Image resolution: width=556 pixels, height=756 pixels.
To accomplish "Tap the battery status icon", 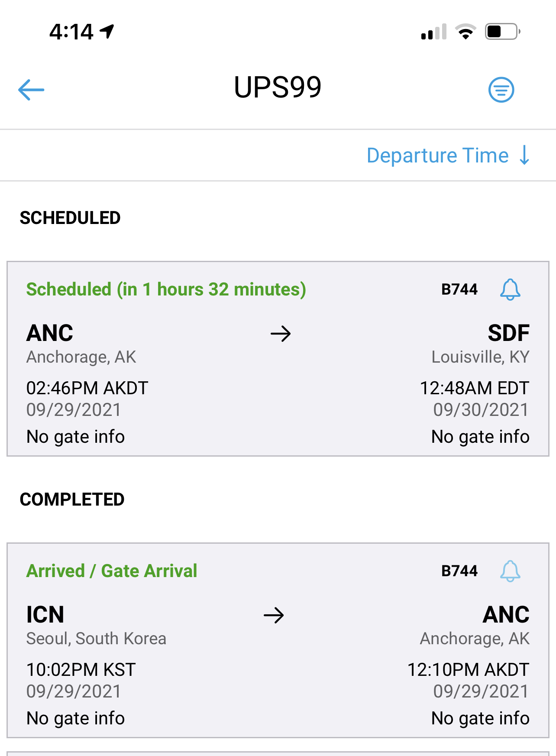I will point(503,32).
